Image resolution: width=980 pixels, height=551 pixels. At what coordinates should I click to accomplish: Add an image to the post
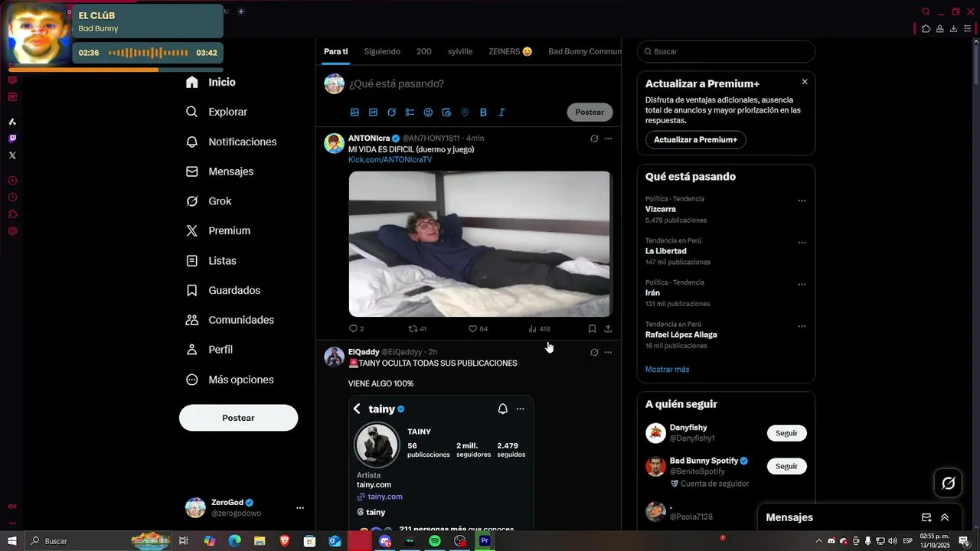(354, 112)
